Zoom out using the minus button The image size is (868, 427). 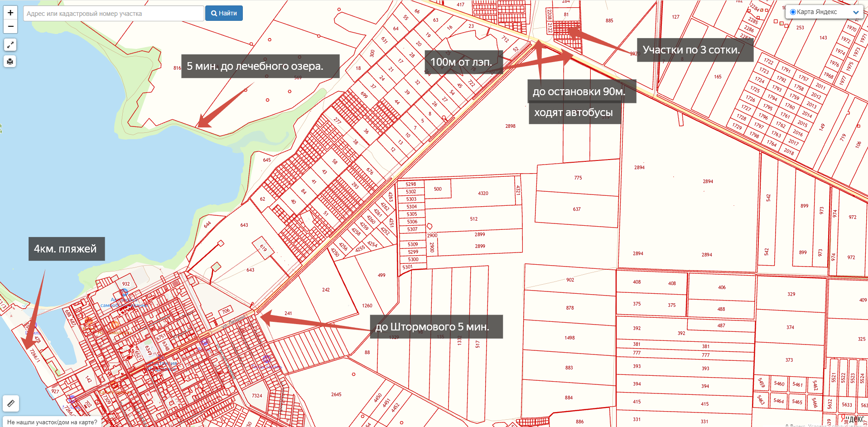coord(10,27)
